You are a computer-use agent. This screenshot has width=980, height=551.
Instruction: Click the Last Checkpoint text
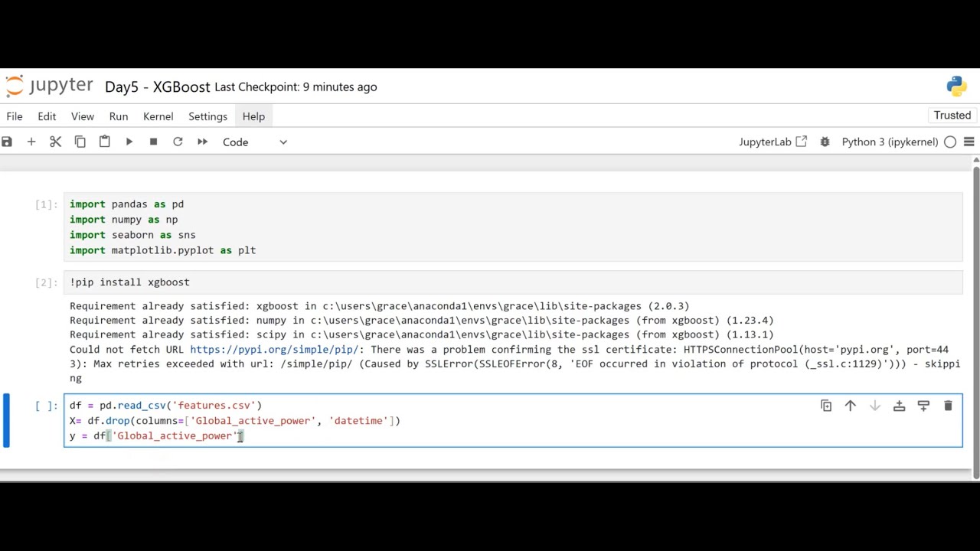[296, 86]
